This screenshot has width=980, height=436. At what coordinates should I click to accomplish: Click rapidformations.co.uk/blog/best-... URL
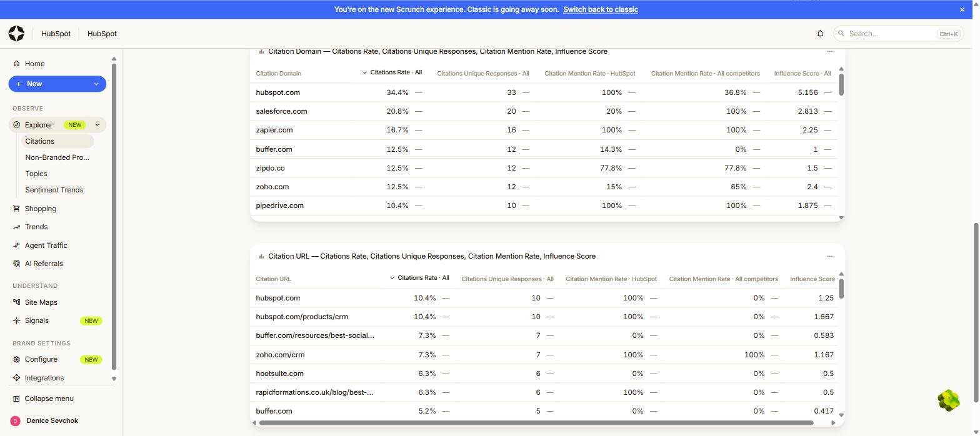pos(314,392)
